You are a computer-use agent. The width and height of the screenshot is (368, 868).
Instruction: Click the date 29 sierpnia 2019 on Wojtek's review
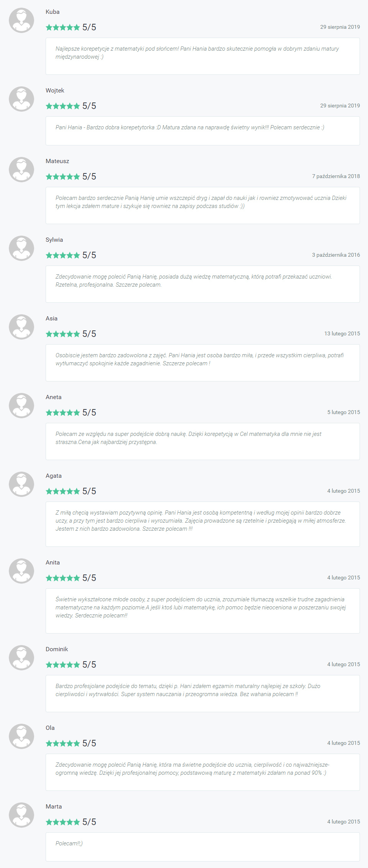340,106
